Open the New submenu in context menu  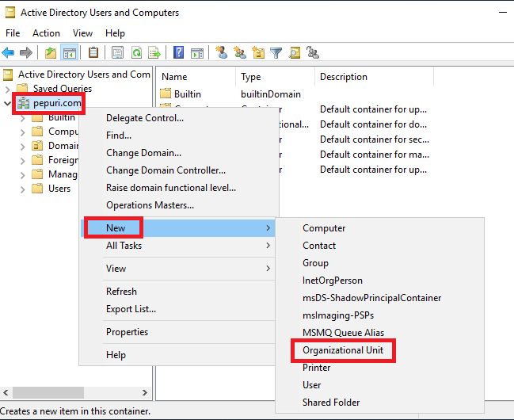coord(178,227)
